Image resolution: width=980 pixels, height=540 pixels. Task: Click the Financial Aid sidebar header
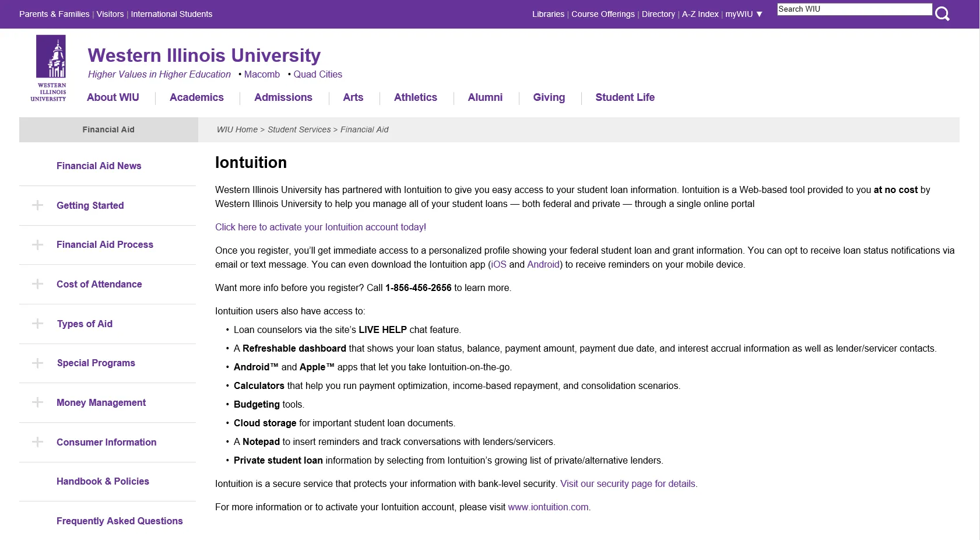(108, 129)
